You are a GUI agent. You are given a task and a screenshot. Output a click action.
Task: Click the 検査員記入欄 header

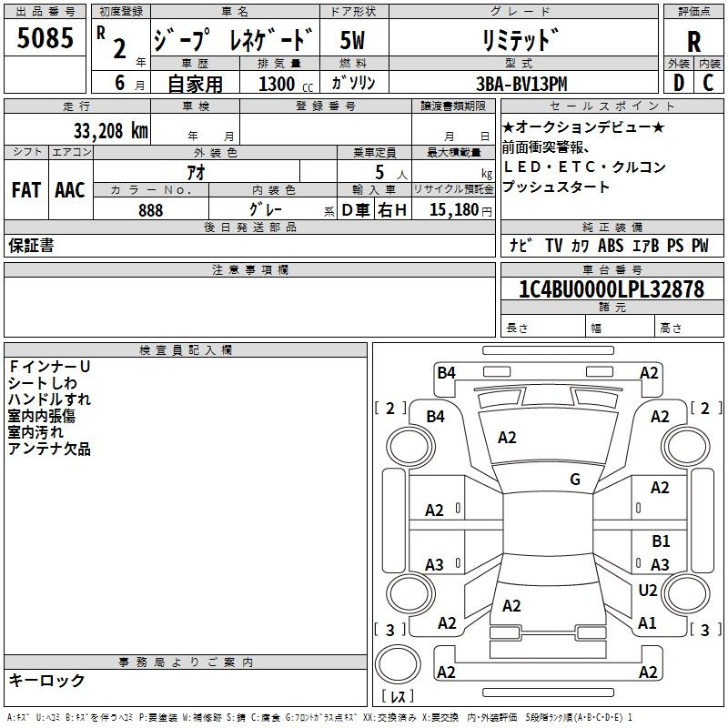coord(186,350)
